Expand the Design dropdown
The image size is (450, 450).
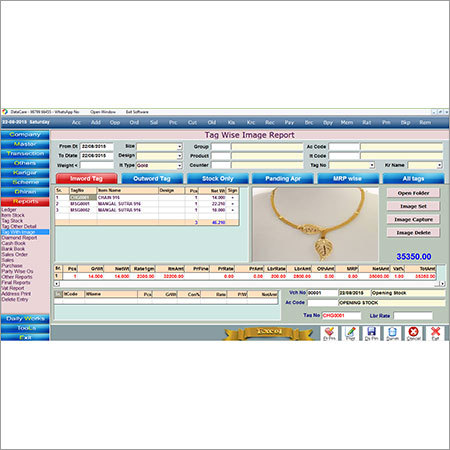[x=179, y=156]
